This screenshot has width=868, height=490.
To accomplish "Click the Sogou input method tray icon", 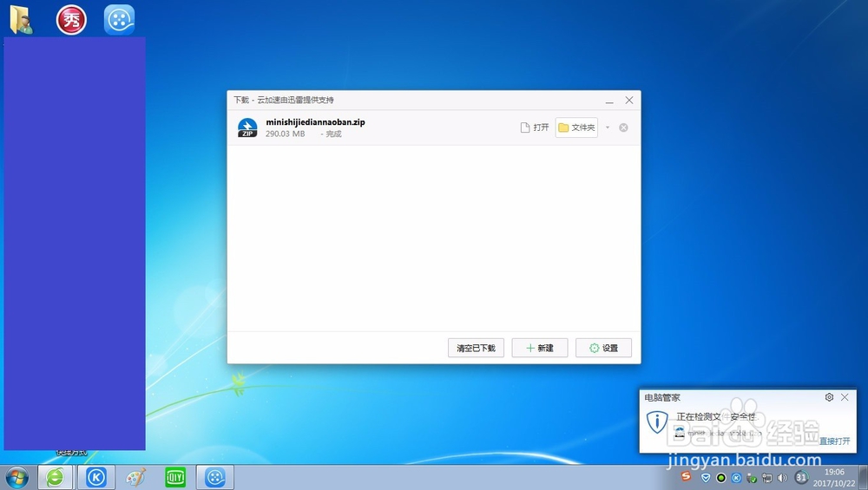I will (x=687, y=477).
